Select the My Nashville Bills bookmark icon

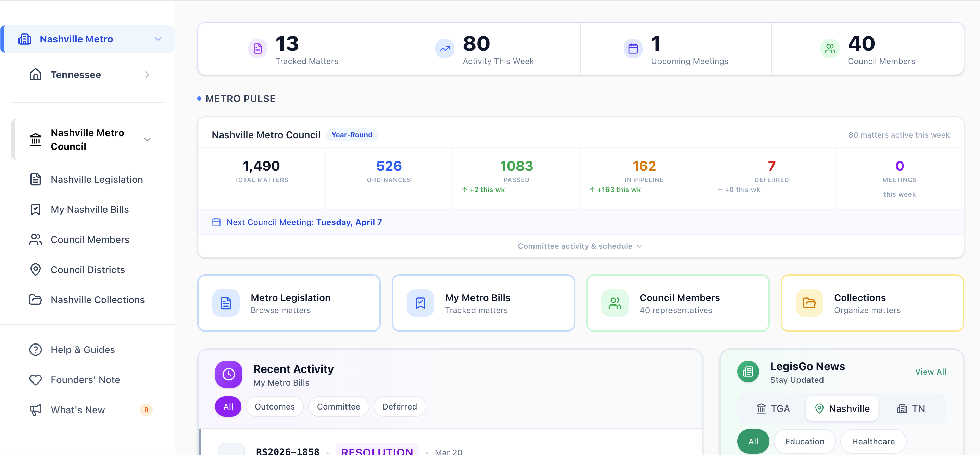(35, 209)
